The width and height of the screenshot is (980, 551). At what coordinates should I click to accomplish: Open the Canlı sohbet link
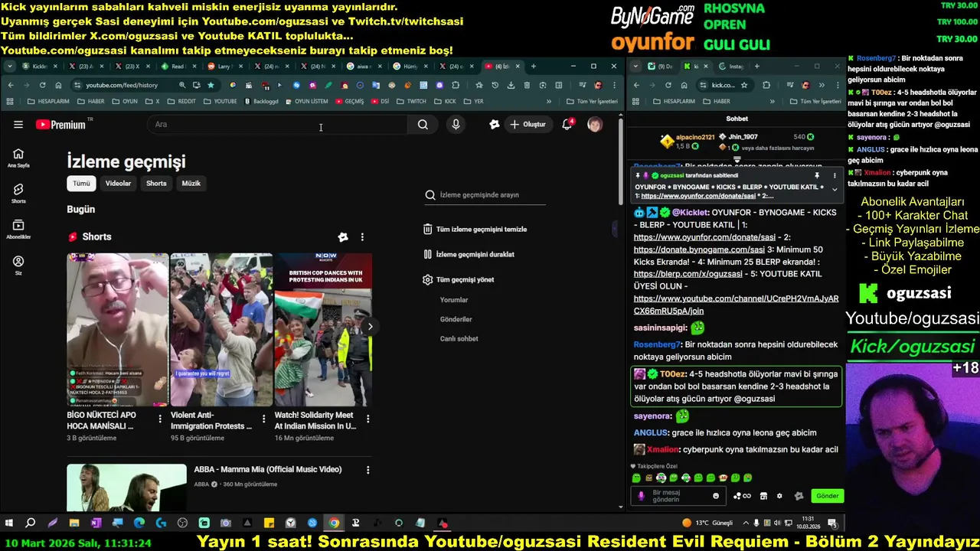pos(459,338)
